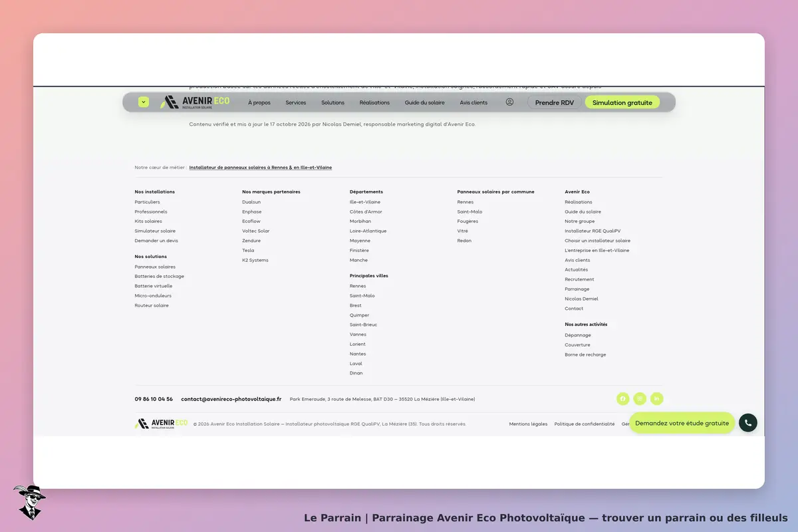Click Demander un devis link
Viewport: 798px width, 532px height.
(x=156, y=241)
